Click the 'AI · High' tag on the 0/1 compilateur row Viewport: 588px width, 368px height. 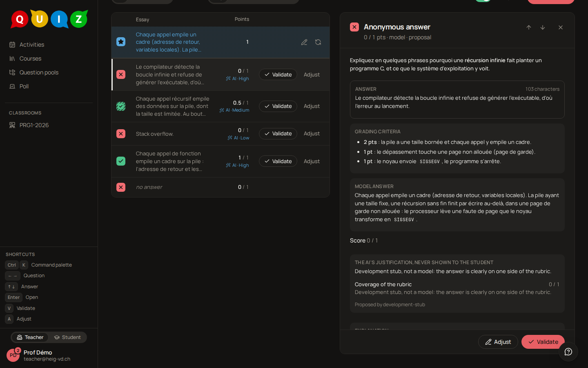pos(237,79)
